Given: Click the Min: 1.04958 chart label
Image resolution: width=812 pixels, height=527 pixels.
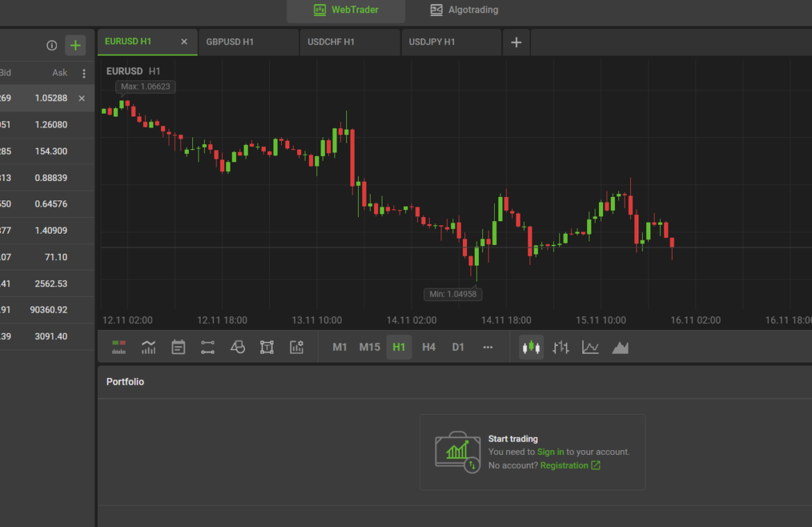Looking at the screenshot, I should 452,294.
